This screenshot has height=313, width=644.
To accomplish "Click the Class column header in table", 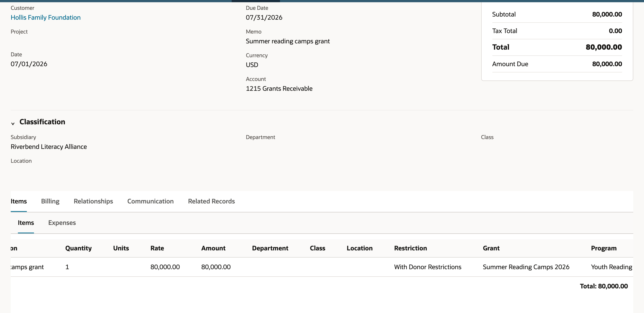I will (x=318, y=248).
